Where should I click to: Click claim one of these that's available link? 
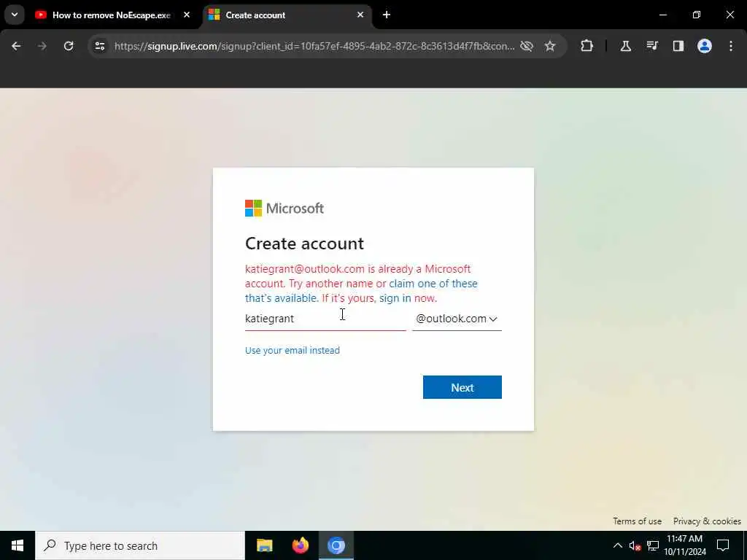[x=361, y=290]
